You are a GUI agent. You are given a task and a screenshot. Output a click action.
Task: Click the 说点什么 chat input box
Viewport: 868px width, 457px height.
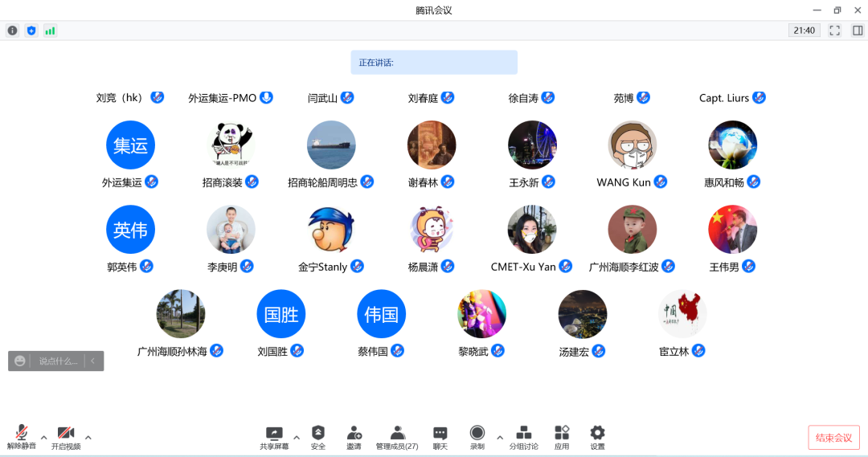[x=58, y=361]
